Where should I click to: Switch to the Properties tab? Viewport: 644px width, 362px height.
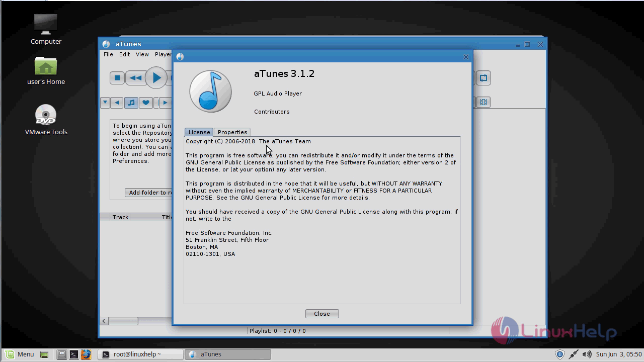[232, 132]
